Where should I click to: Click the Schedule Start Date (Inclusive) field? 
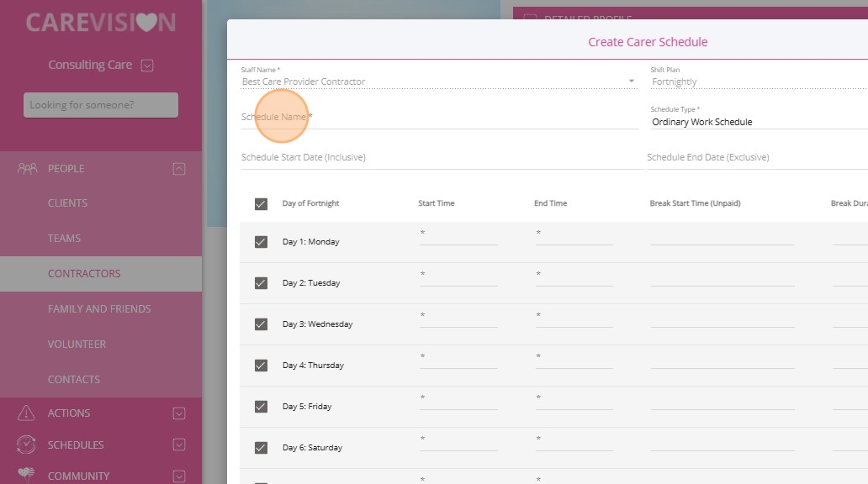(x=442, y=158)
